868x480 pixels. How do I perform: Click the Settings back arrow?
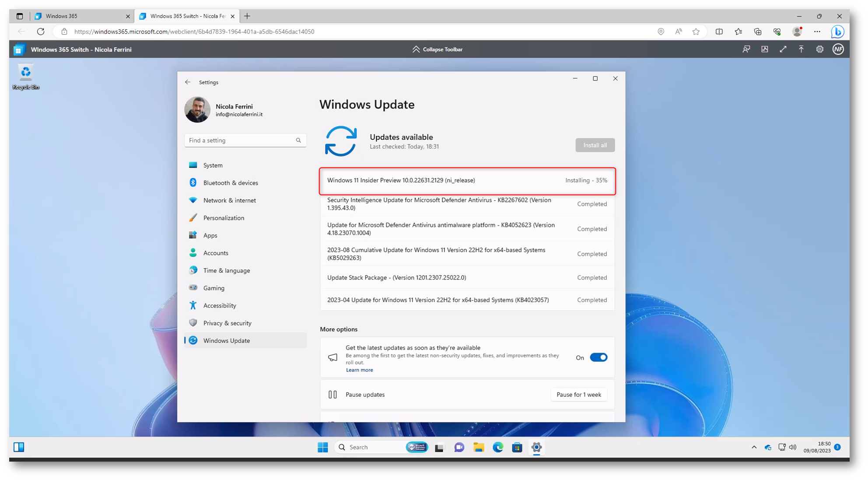coord(188,82)
